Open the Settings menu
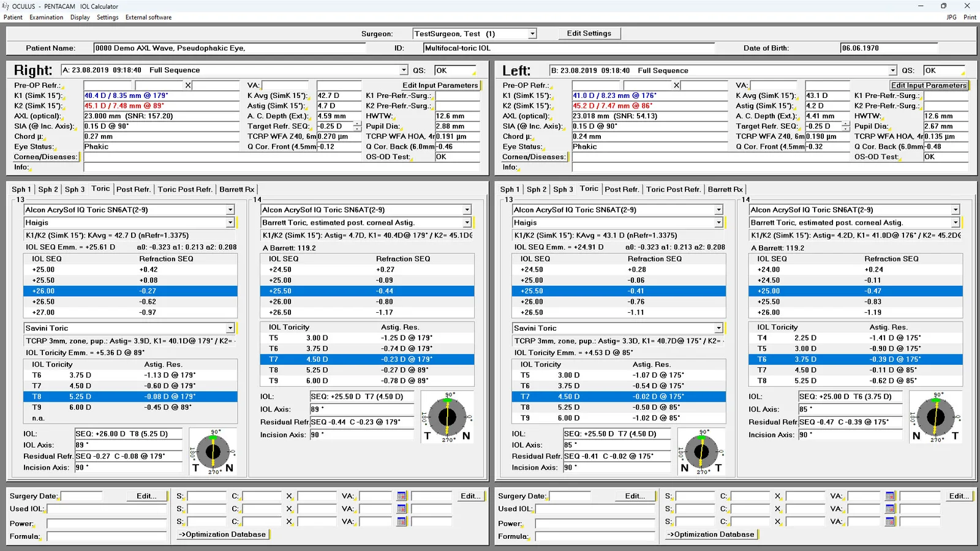This screenshot has height=551, width=980. click(x=108, y=17)
